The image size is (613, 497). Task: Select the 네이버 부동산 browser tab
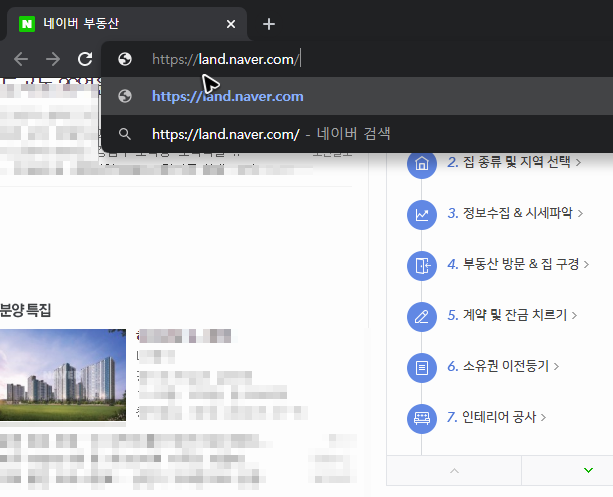pyautogui.click(x=127, y=24)
